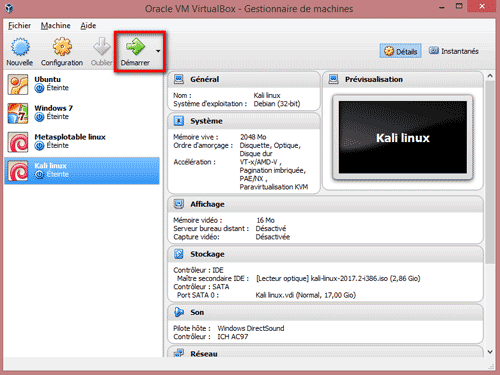Click the 'Désactivée' video capture value
Screen dimensions: 500x375
[x=273, y=237]
